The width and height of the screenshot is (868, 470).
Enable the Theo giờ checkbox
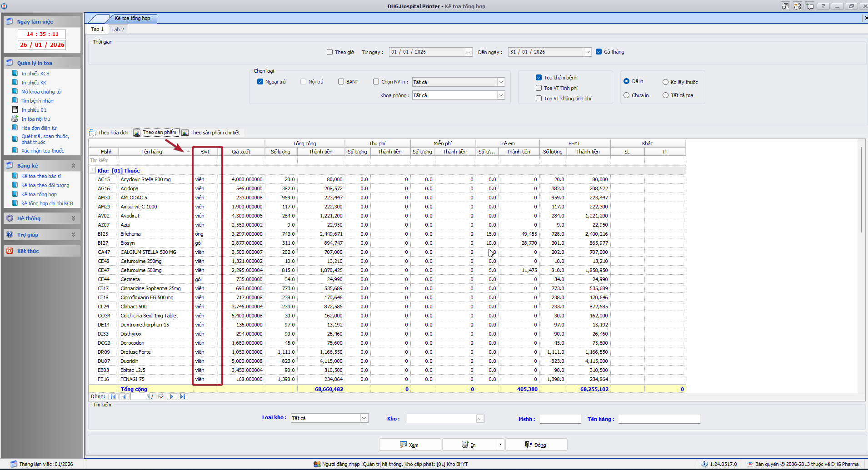(x=330, y=52)
